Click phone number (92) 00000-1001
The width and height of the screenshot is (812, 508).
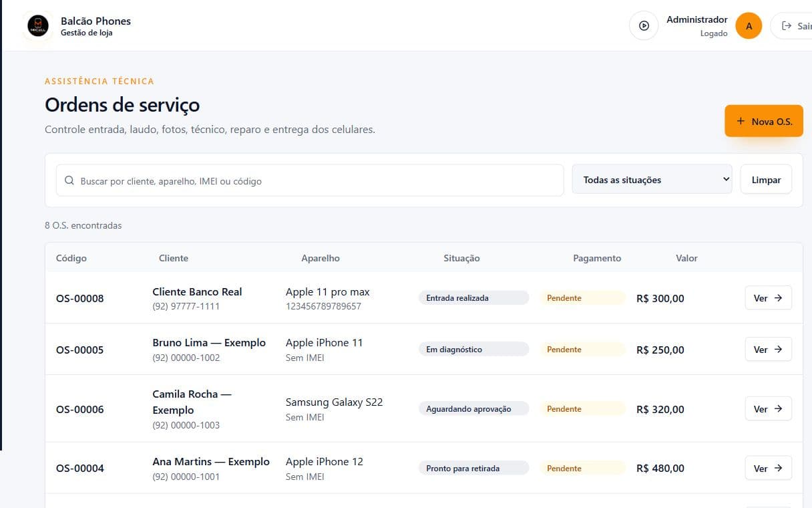click(186, 477)
